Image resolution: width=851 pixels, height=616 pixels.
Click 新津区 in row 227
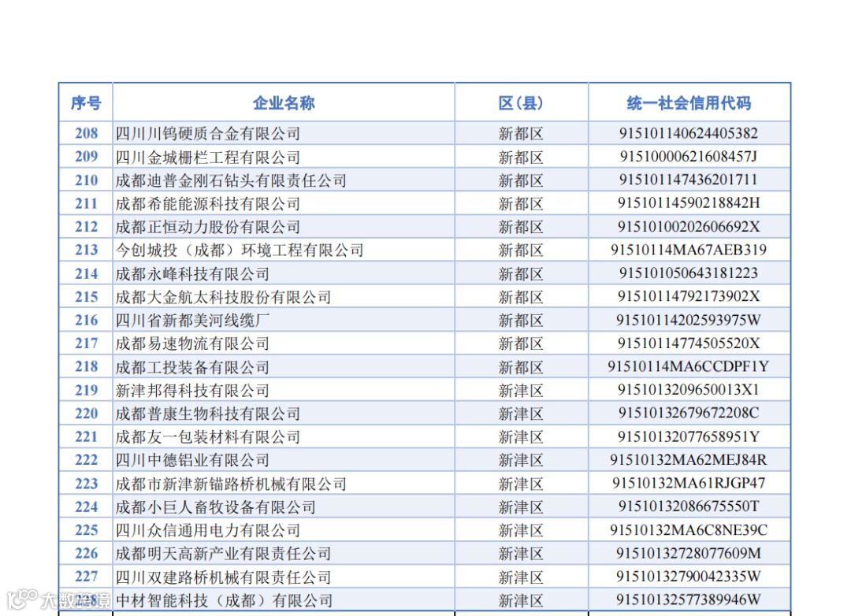[521, 577]
